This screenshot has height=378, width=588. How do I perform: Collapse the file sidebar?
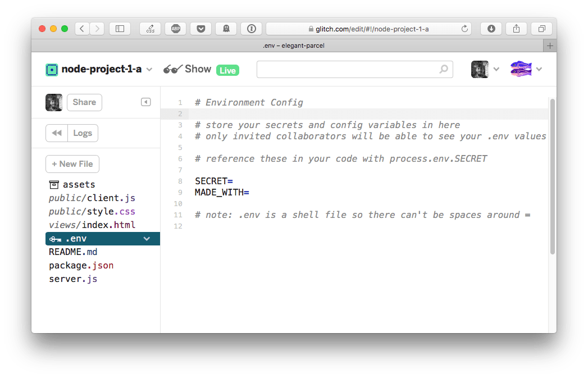tap(146, 102)
